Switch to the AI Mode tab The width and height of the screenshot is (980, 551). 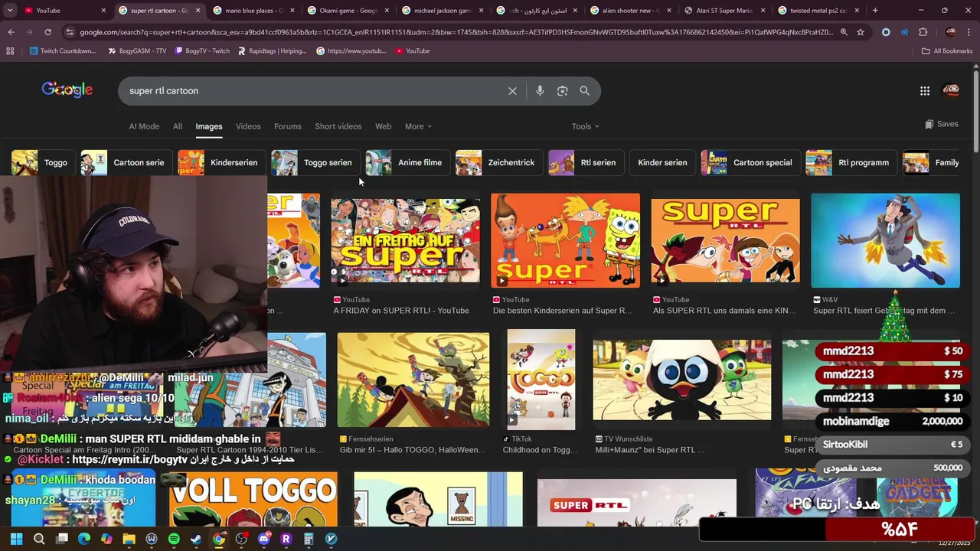pos(144,126)
